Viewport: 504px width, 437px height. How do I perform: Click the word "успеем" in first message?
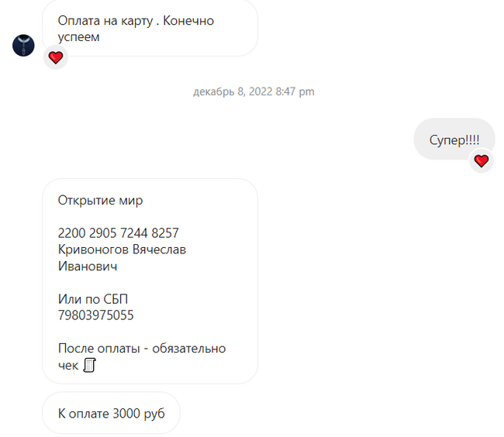pos(79,37)
